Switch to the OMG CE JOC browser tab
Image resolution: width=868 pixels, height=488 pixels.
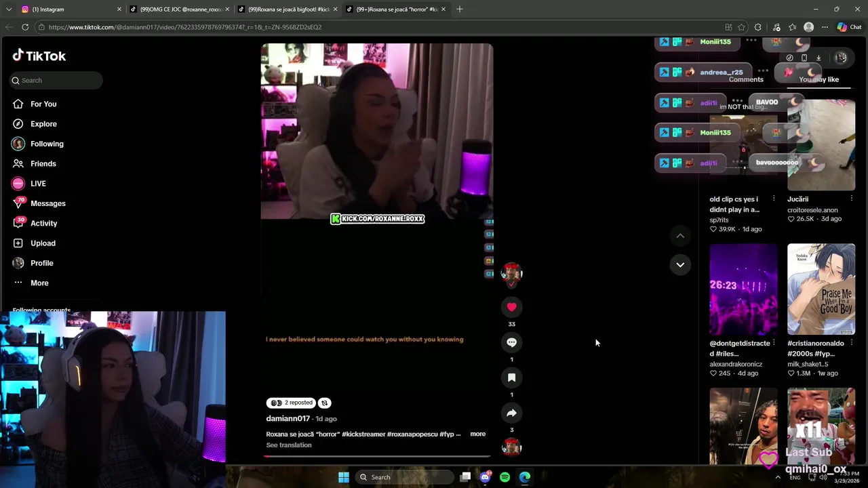(180, 9)
